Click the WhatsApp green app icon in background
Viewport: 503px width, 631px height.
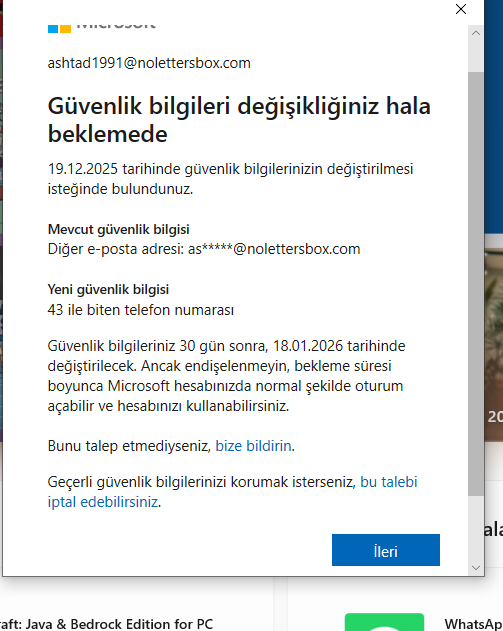pos(384,622)
